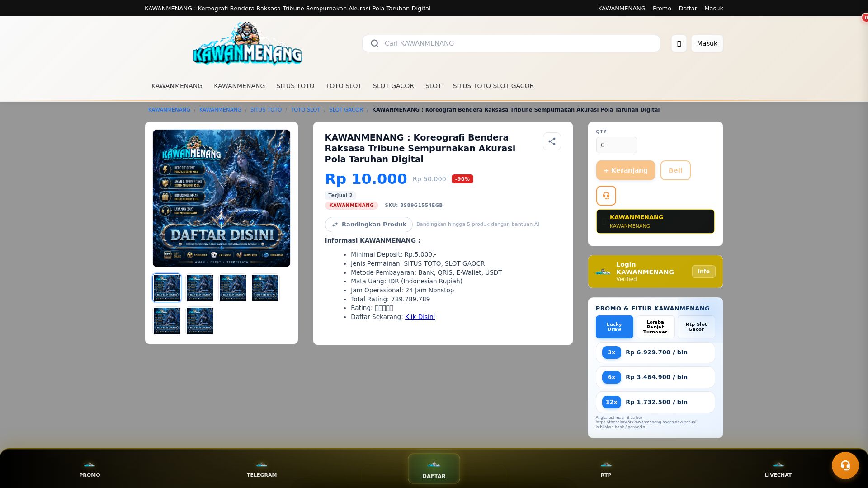This screenshot has height=488, width=868.
Task: Open SITUS TOTO in navigation menu
Action: [295, 86]
